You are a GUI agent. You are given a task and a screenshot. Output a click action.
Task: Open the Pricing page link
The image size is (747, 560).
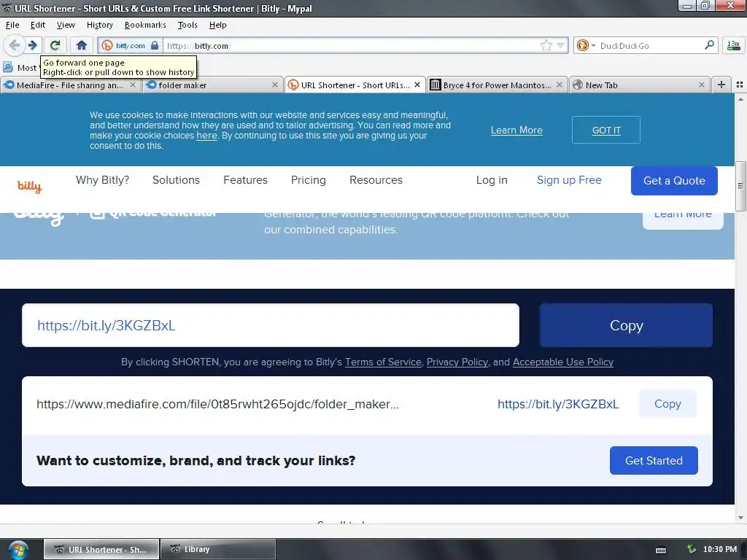point(309,180)
